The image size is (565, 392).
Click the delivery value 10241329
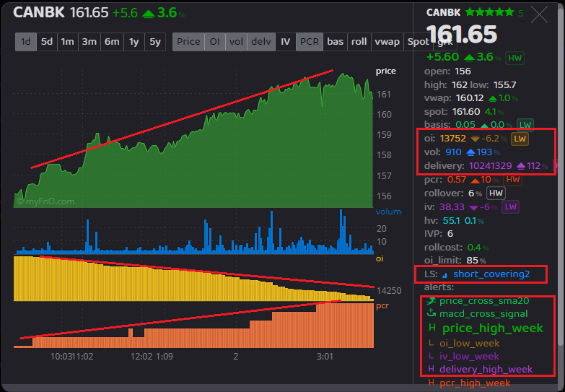tap(490, 166)
